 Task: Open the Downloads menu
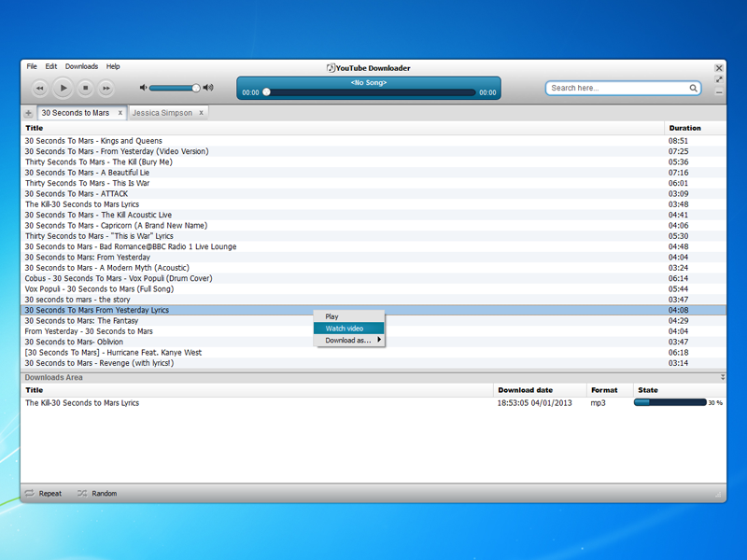(x=81, y=66)
